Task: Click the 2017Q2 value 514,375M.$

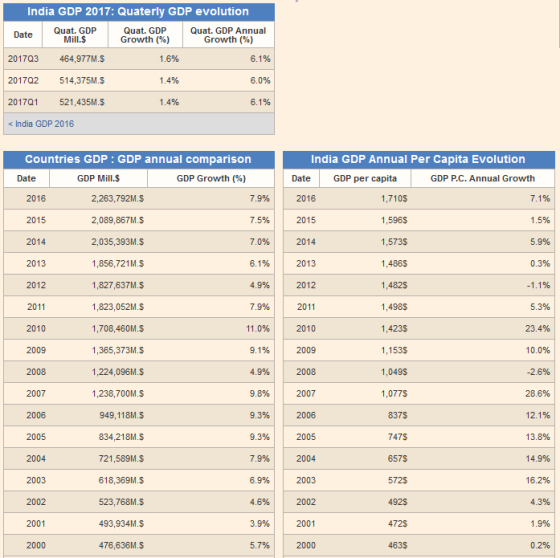Action: coord(82,81)
